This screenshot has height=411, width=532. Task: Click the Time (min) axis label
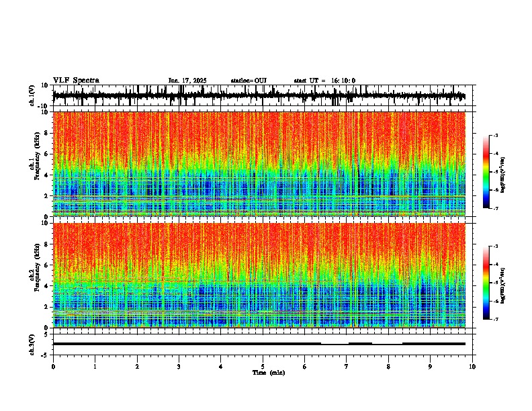(x=269, y=373)
